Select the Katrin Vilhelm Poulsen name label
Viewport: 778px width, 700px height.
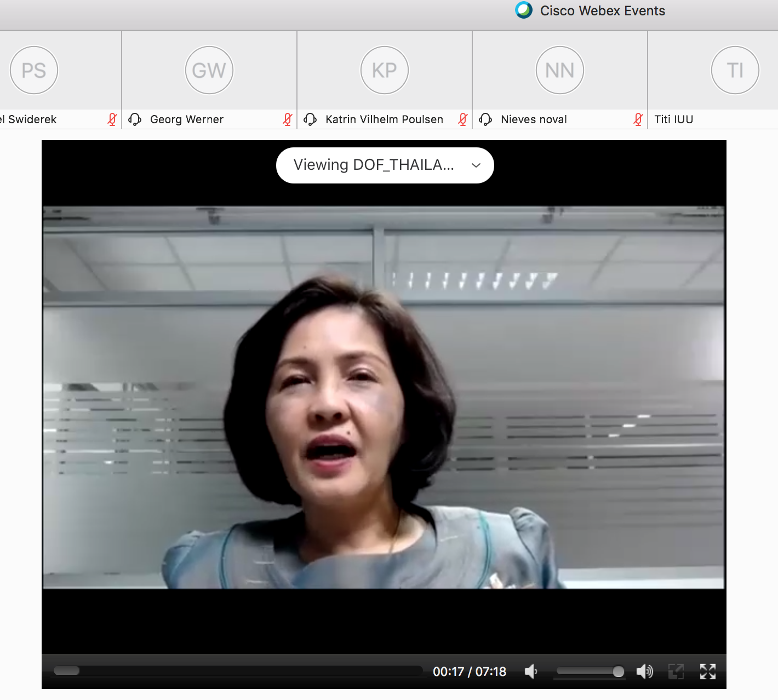[385, 119]
